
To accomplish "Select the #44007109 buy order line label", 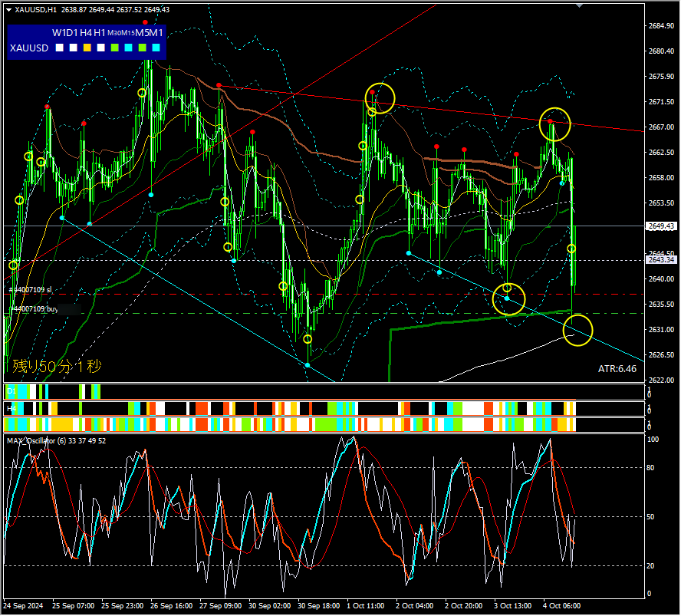I will (x=34, y=309).
